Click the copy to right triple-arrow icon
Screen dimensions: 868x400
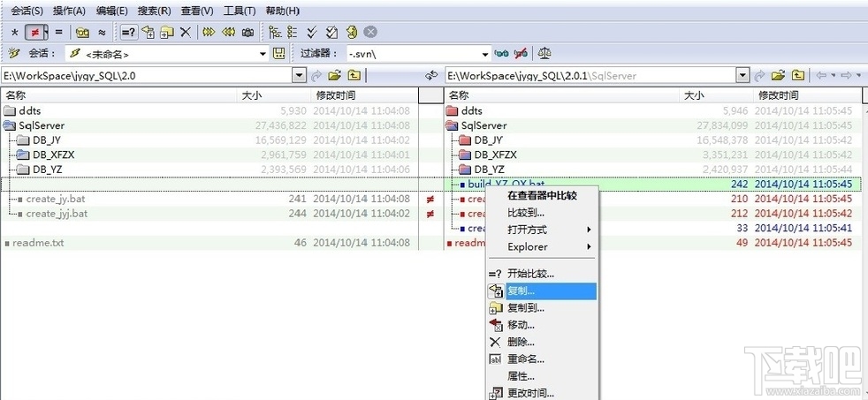[x=209, y=32]
